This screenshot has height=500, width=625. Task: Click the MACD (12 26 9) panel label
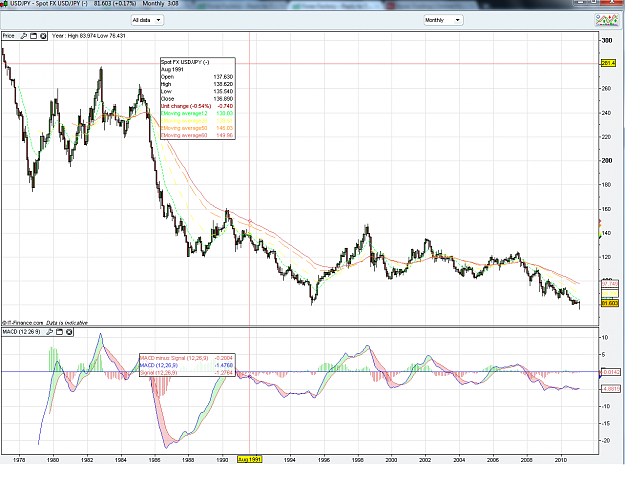point(22,332)
